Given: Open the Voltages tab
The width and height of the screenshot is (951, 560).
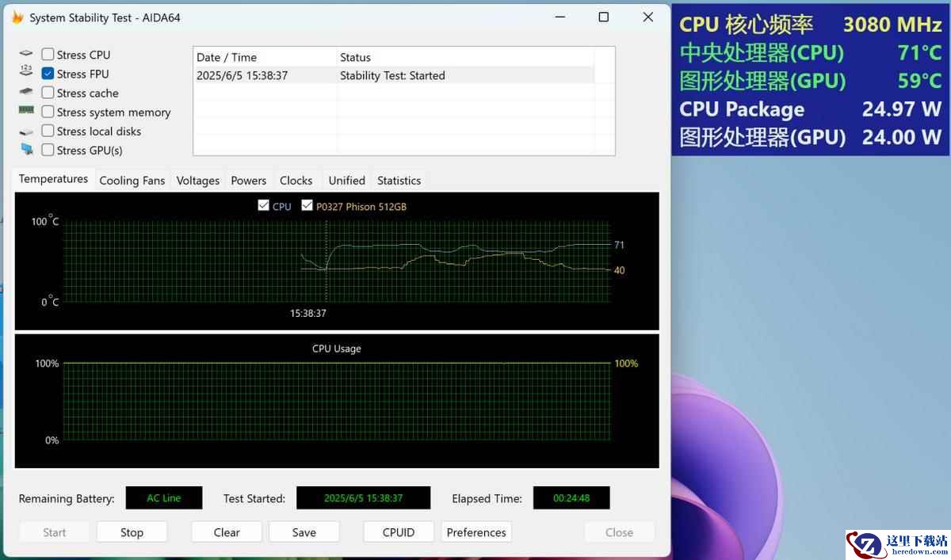Looking at the screenshot, I should coord(198,181).
